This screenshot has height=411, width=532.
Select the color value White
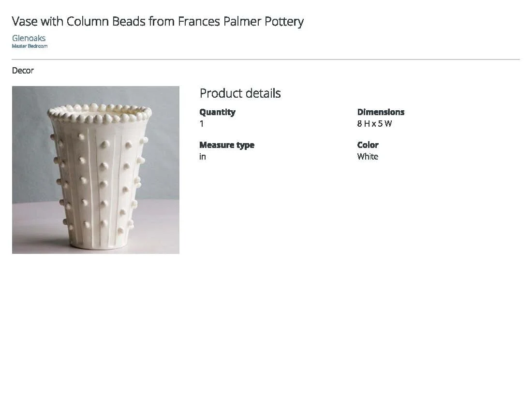click(x=368, y=157)
